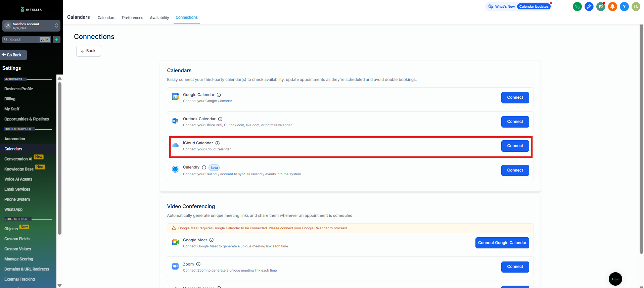
Task: Open Voice AI Agents settings
Action: (18, 179)
